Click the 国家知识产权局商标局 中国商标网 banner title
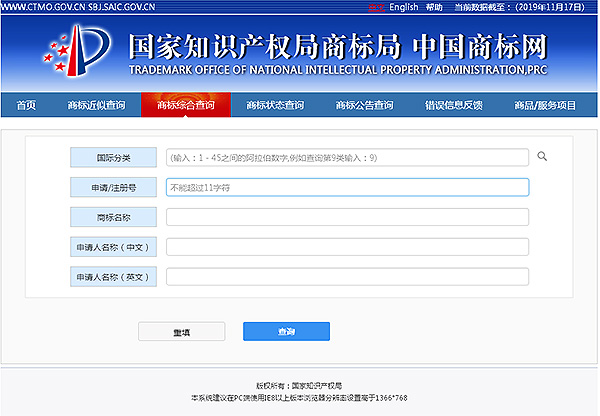Image resolution: width=600 pixels, height=416 pixels. (x=338, y=47)
